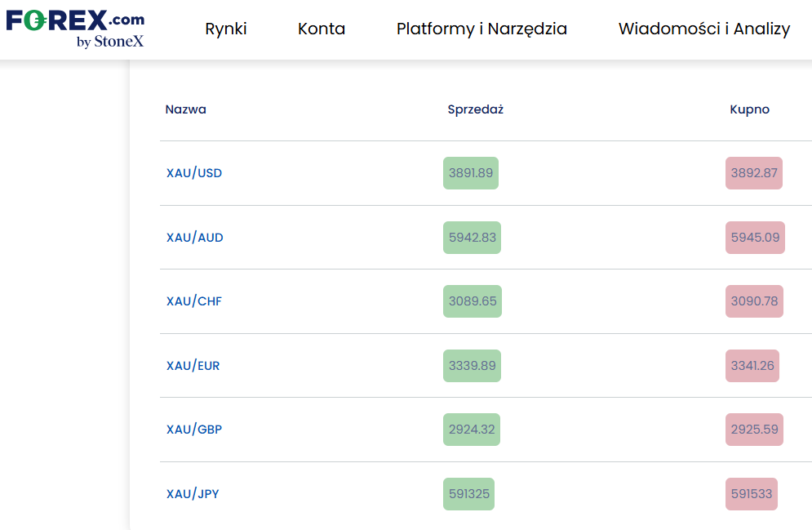Open the Rynki menu
This screenshot has height=530, width=812.
[x=226, y=29]
